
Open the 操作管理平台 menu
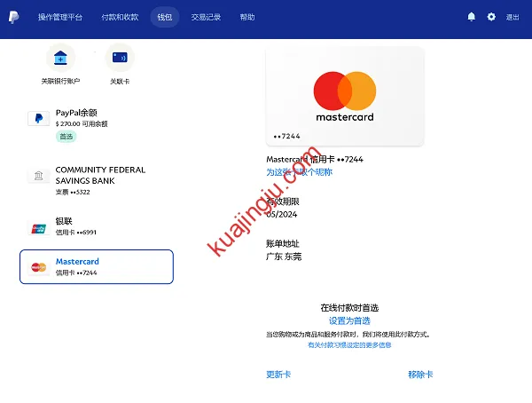click(x=59, y=17)
